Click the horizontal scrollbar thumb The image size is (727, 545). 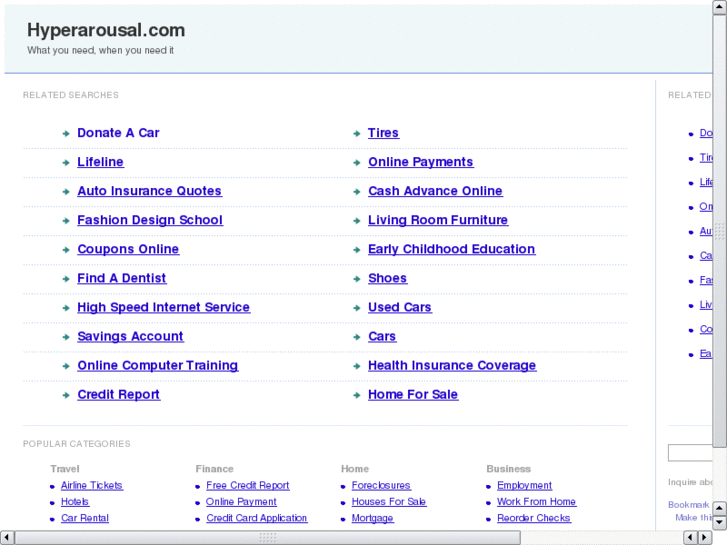268,538
